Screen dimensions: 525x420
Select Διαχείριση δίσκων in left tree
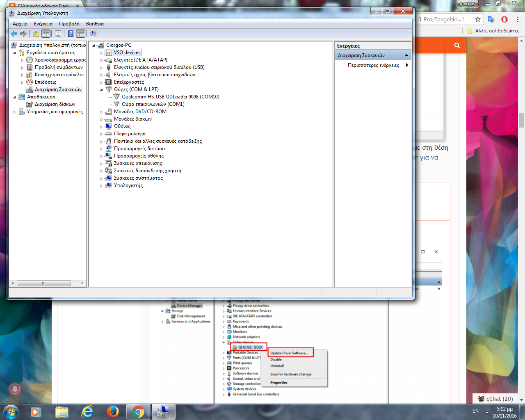(55, 104)
